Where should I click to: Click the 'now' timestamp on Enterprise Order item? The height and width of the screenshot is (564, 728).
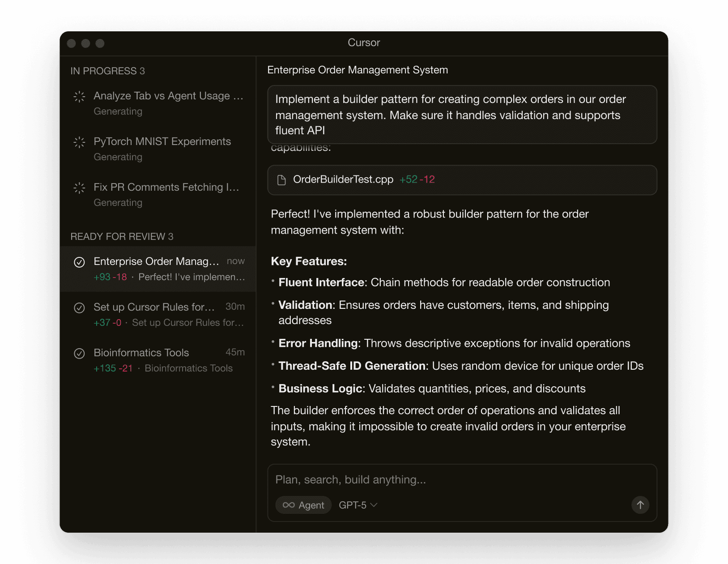click(x=236, y=261)
